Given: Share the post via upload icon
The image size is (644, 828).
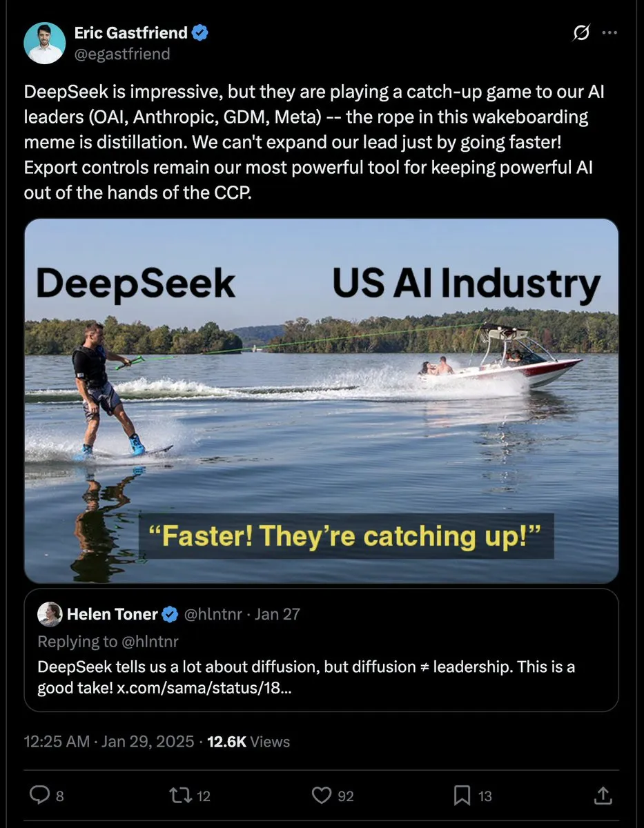Looking at the screenshot, I should pyautogui.click(x=603, y=796).
